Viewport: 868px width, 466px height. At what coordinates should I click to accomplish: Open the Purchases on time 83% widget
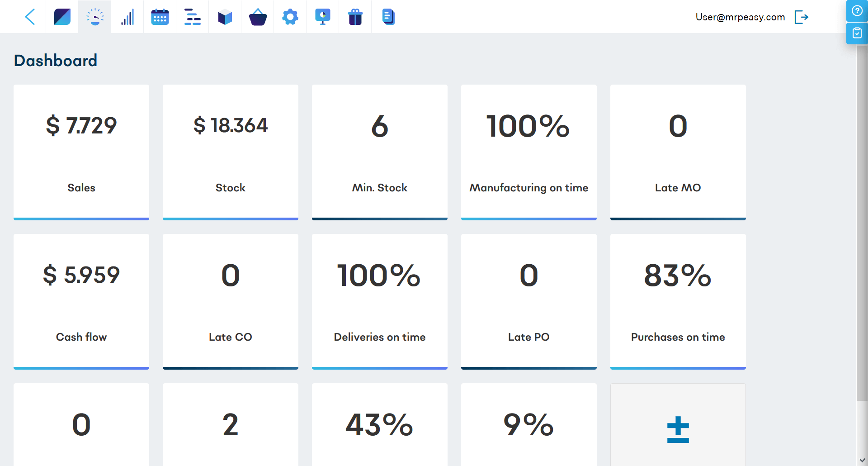[x=678, y=302]
